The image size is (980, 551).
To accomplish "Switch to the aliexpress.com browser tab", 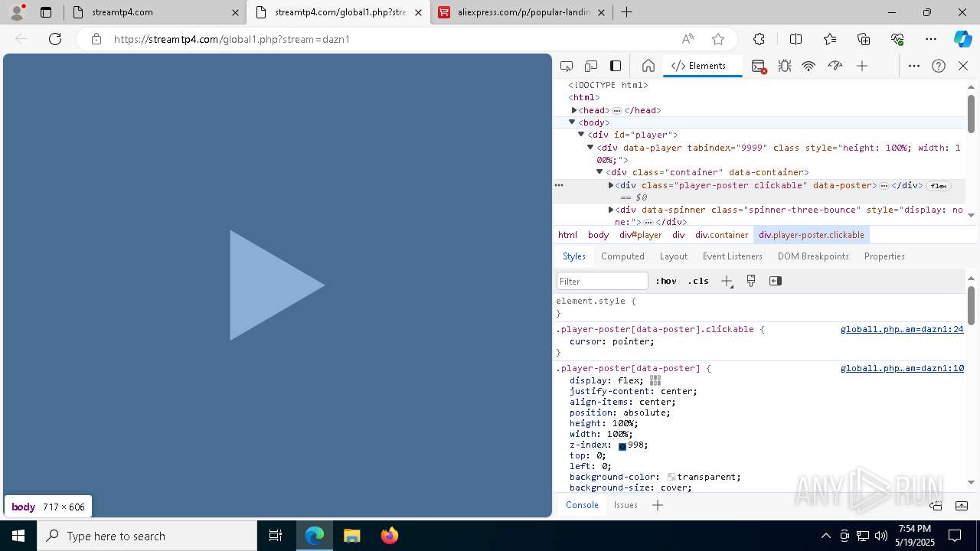I will click(x=521, y=12).
